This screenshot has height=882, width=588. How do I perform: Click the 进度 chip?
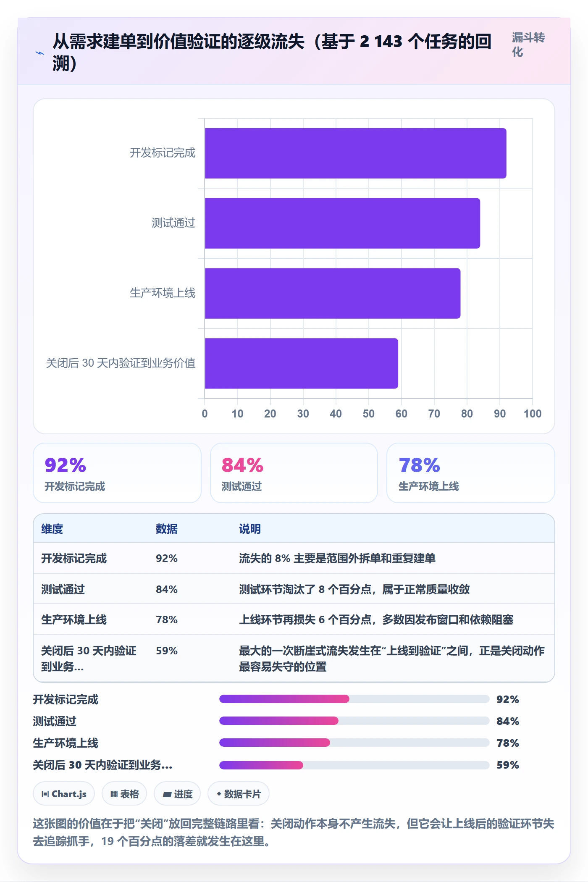pos(177,793)
